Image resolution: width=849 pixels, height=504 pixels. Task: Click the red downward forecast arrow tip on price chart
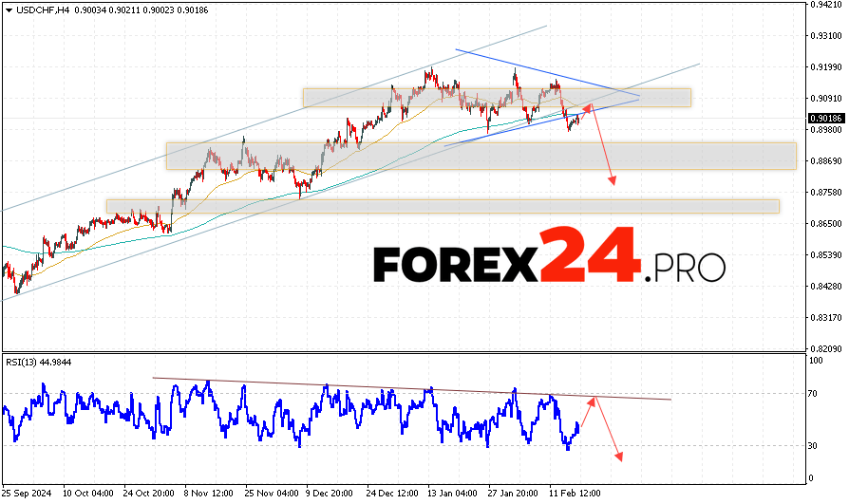tap(613, 183)
